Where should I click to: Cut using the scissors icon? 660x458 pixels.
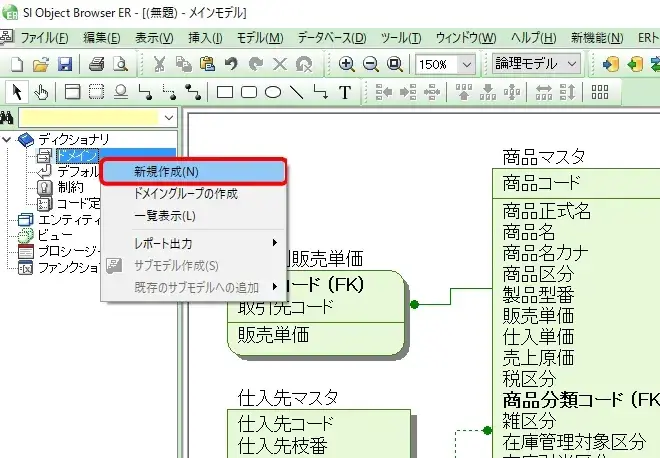(159, 64)
